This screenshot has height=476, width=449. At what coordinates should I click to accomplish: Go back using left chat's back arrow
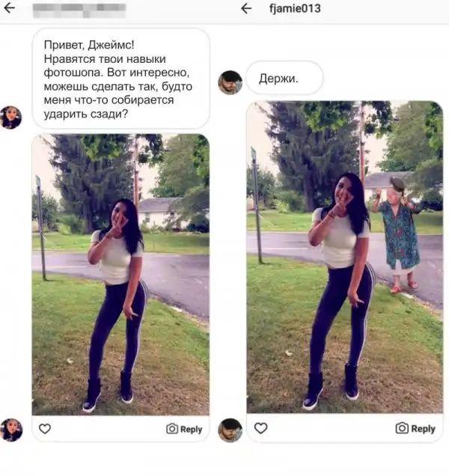10,8
